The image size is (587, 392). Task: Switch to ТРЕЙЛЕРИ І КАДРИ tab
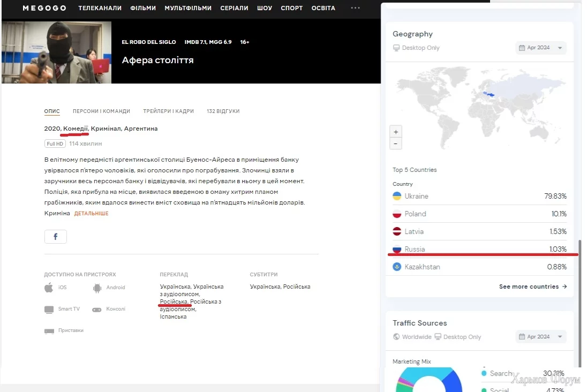point(169,111)
